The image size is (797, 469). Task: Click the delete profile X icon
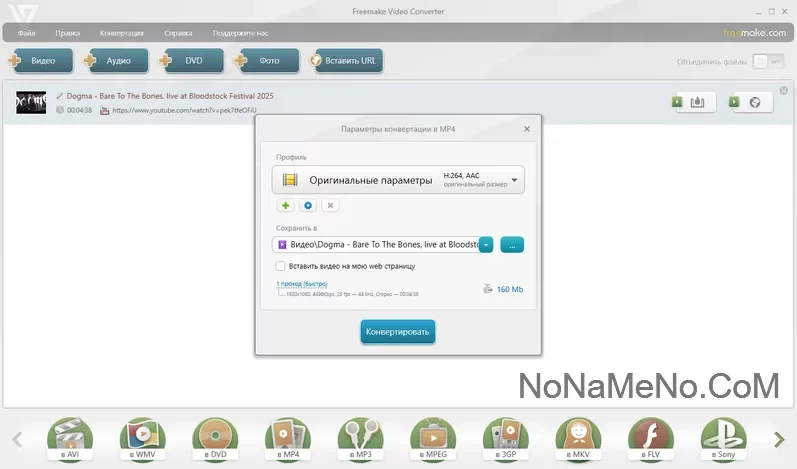(330, 205)
